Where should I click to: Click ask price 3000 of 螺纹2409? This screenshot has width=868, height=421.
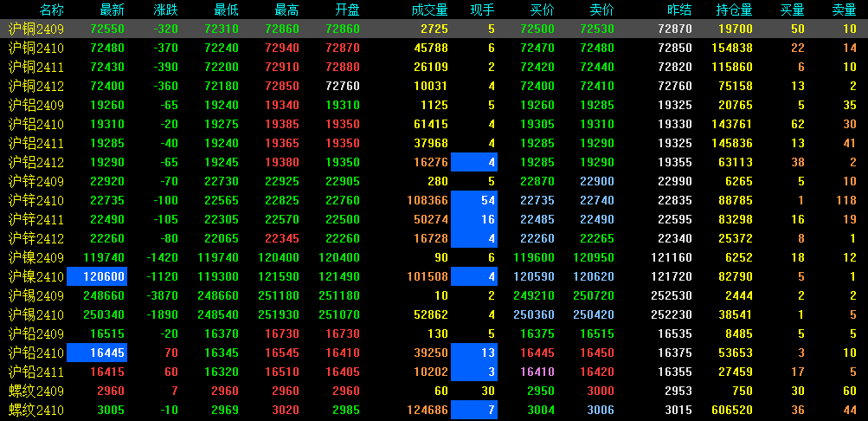(600, 391)
